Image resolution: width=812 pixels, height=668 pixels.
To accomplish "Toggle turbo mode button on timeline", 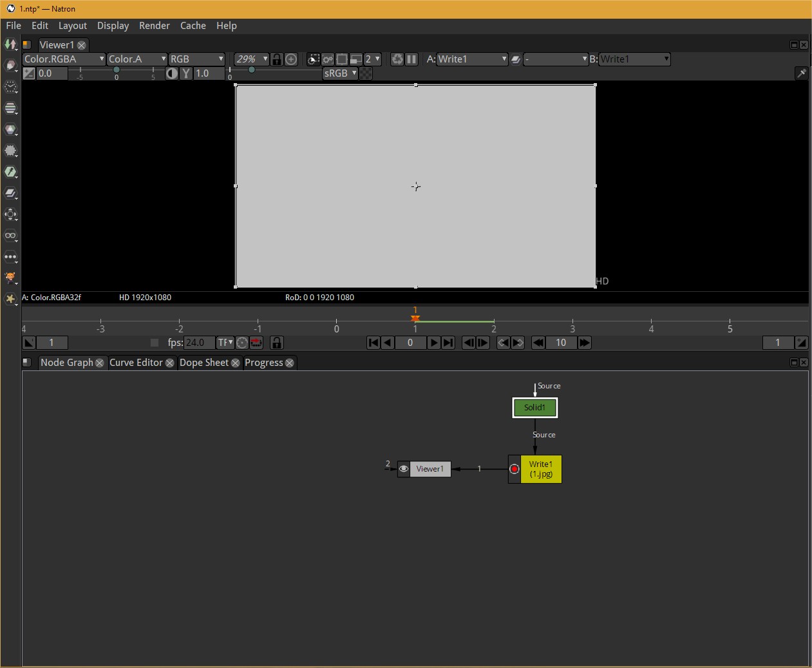I will click(x=241, y=343).
